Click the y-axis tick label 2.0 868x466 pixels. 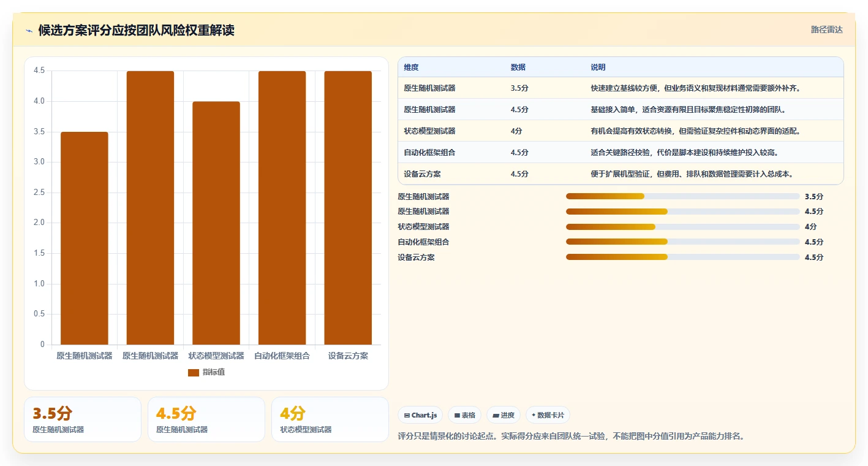point(39,223)
